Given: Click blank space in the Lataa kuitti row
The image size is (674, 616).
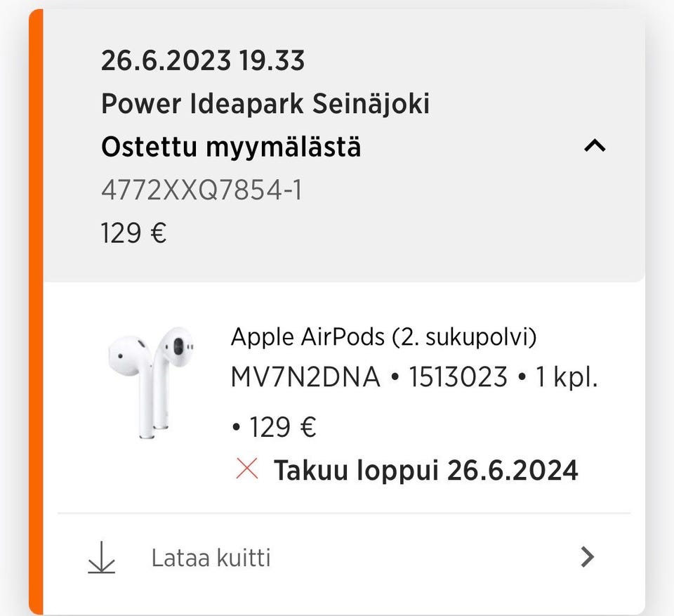Looking at the screenshot, I should (421, 558).
